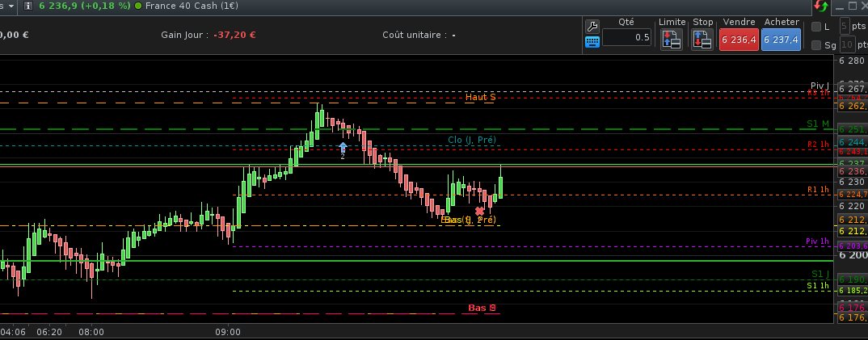Focus the Qté quantity field
The image size is (868, 340).
[x=626, y=38]
